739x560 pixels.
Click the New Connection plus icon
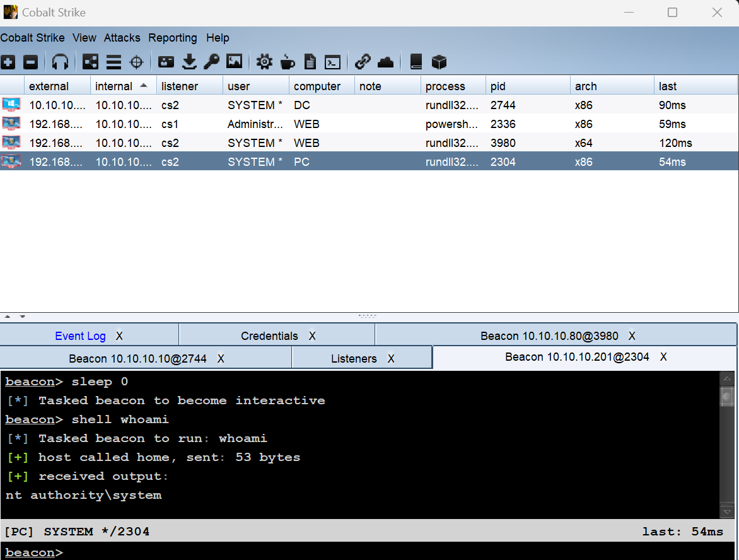pyautogui.click(x=8, y=62)
